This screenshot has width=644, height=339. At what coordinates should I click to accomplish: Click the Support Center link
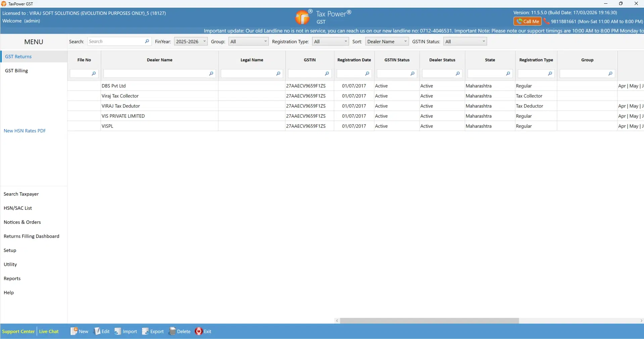18,331
